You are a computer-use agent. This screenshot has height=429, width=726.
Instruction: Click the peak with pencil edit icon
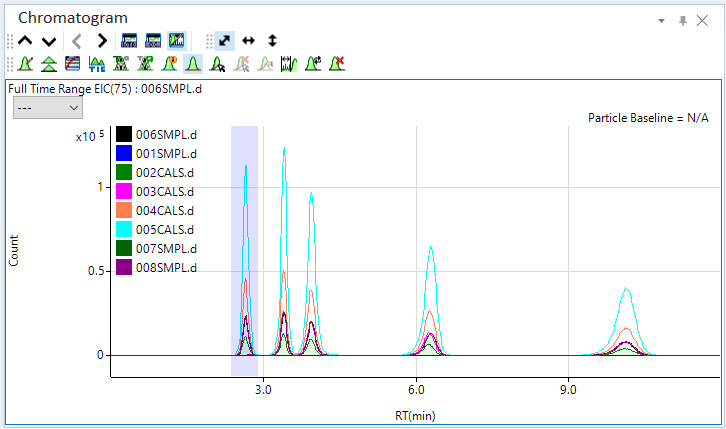(25, 64)
